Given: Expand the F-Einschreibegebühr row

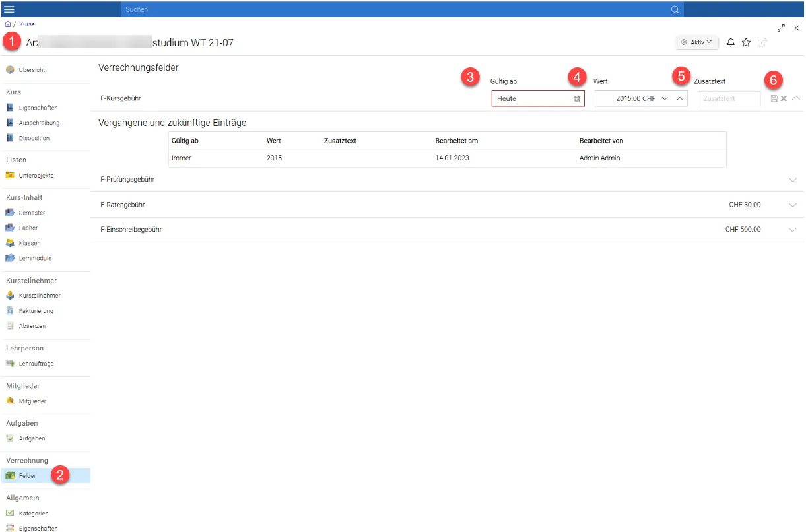Looking at the screenshot, I should pyautogui.click(x=793, y=230).
